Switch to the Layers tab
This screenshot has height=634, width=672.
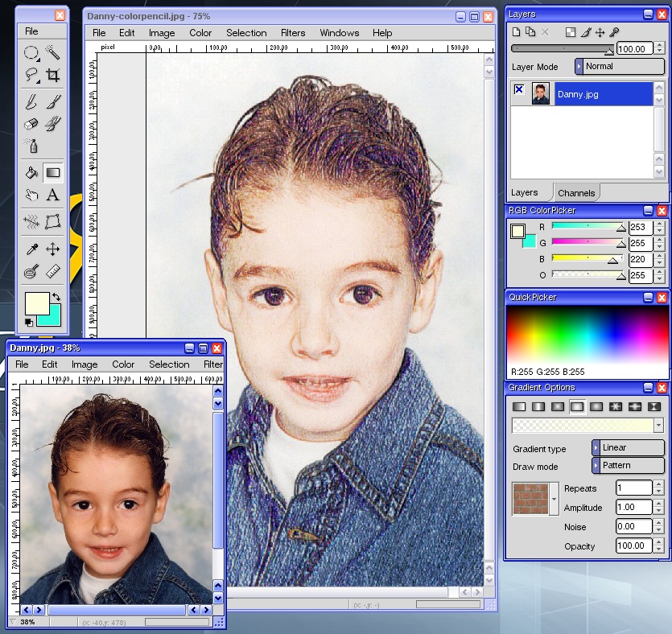point(525,193)
